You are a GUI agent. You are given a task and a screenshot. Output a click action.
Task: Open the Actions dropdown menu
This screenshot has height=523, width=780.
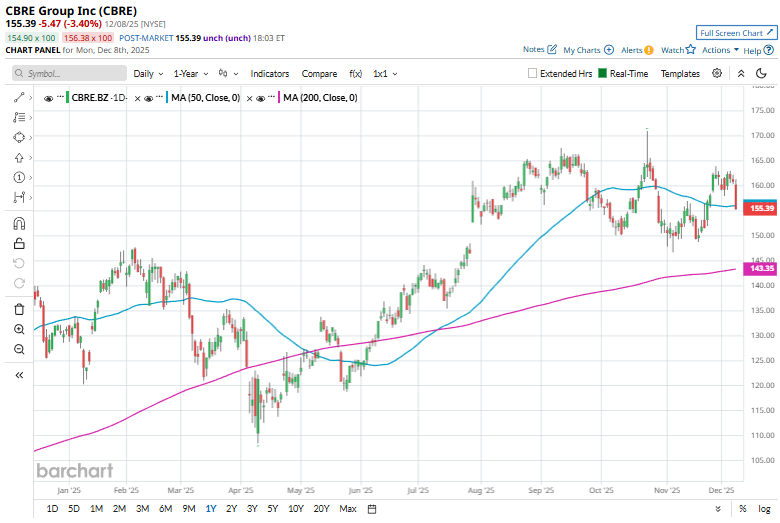pyautogui.click(x=720, y=49)
